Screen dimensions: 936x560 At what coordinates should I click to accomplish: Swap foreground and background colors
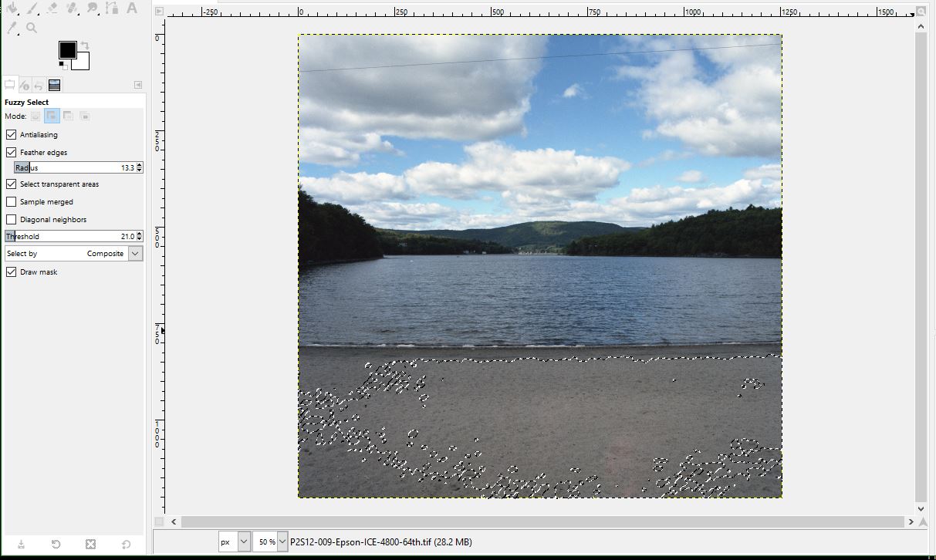click(x=84, y=45)
